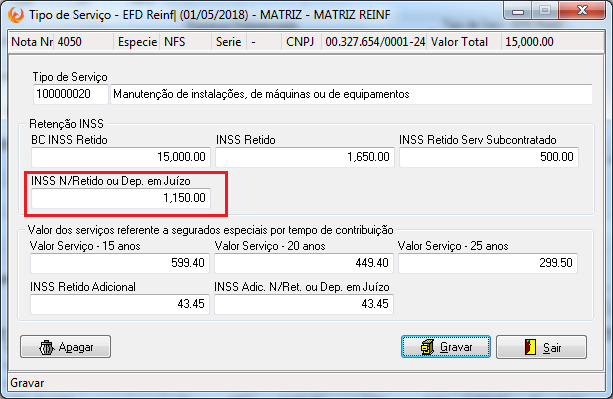Viewport: 613px width, 399px height.
Task: Focus the INSS Retido value field
Action: click(305, 157)
